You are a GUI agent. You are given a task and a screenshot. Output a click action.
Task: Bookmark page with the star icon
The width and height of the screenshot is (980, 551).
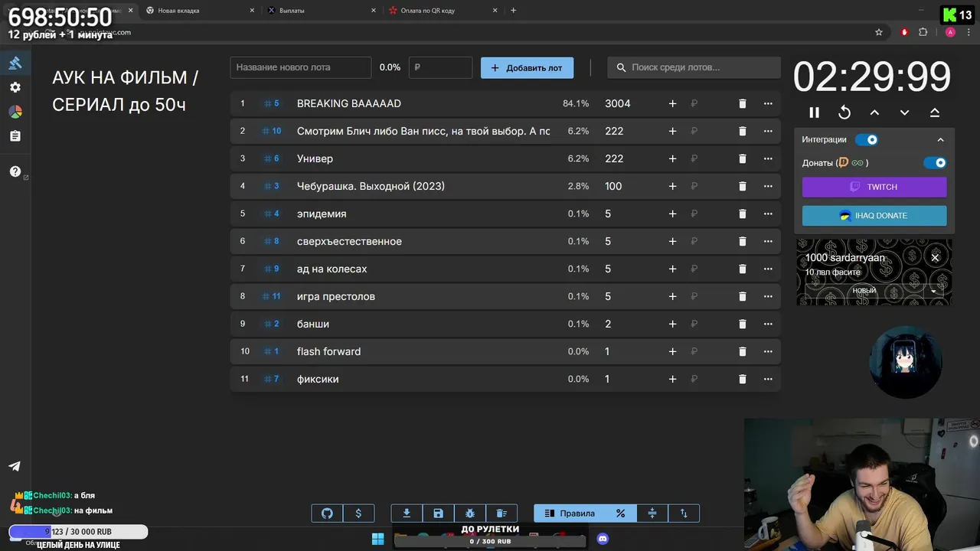(879, 32)
